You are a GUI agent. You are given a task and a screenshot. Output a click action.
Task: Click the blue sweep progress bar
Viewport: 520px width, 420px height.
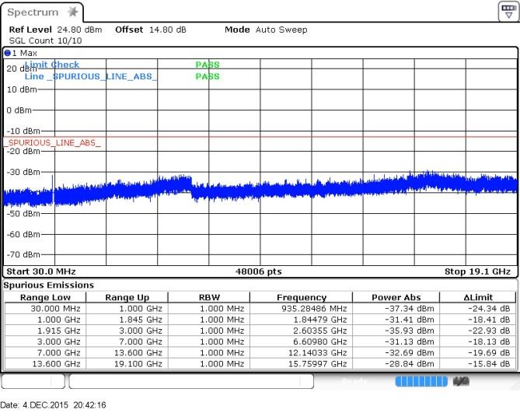coord(421,382)
